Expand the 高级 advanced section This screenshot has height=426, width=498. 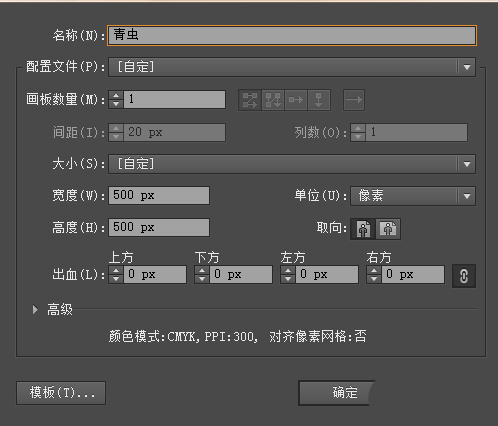35,310
